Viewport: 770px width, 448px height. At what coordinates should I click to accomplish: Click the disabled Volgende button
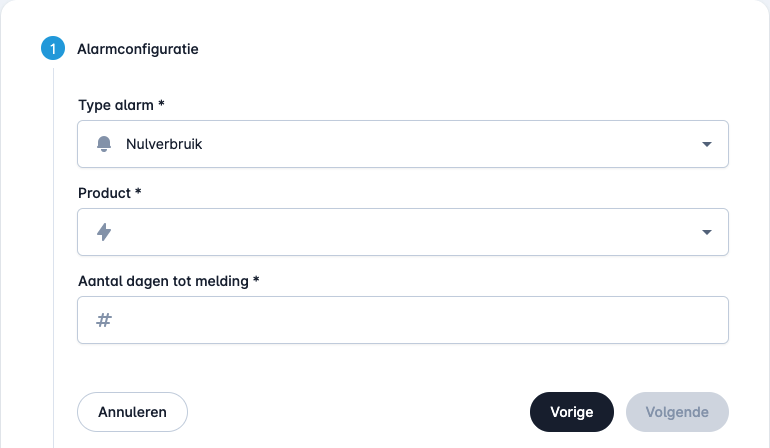point(677,412)
